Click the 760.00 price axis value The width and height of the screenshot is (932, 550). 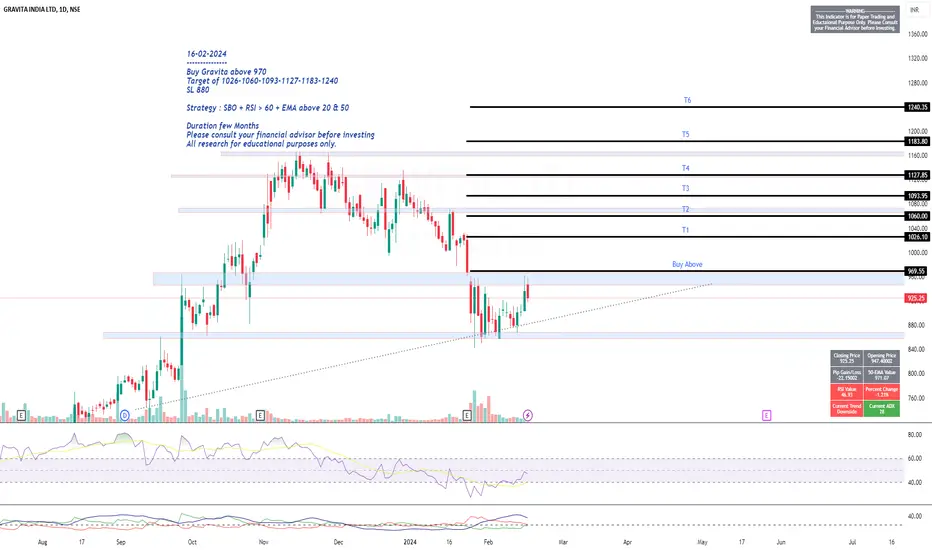[x=918, y=398]
